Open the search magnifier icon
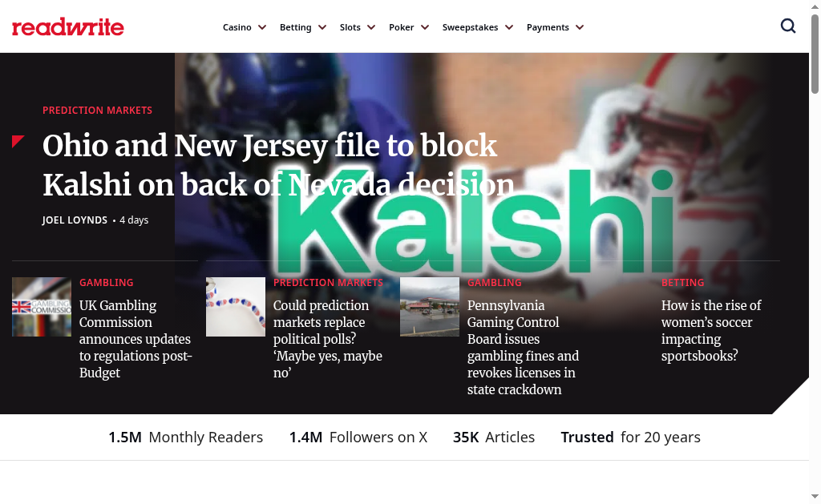This screenshot has height=504, width=821. (788, 26)
